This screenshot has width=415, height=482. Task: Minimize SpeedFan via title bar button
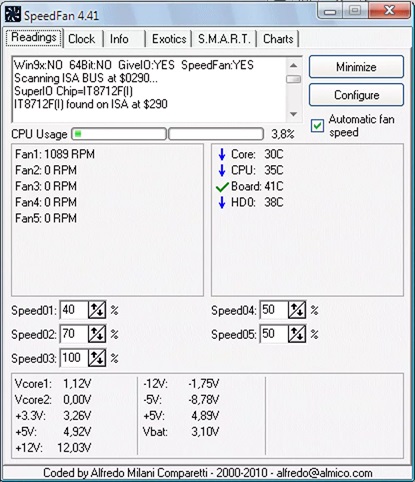pyautogui.click(x=329, y=11)
